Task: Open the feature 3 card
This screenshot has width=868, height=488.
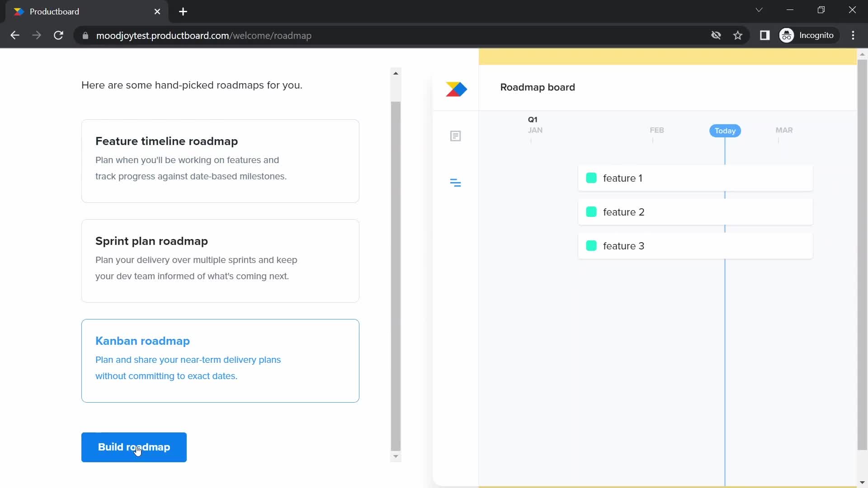Action: point(695,246)
